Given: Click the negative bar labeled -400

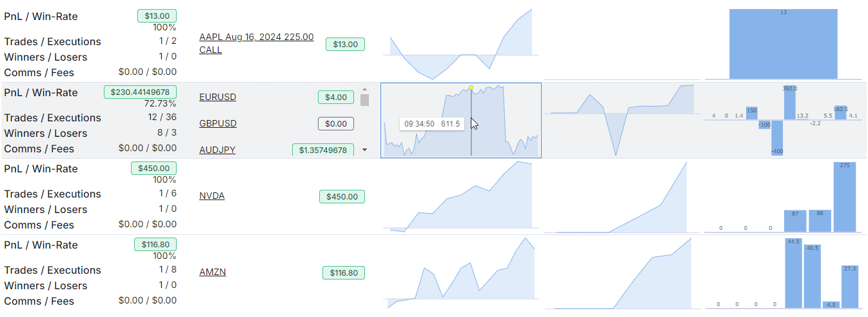Looking at the screenshot, I should pos(777,137).
